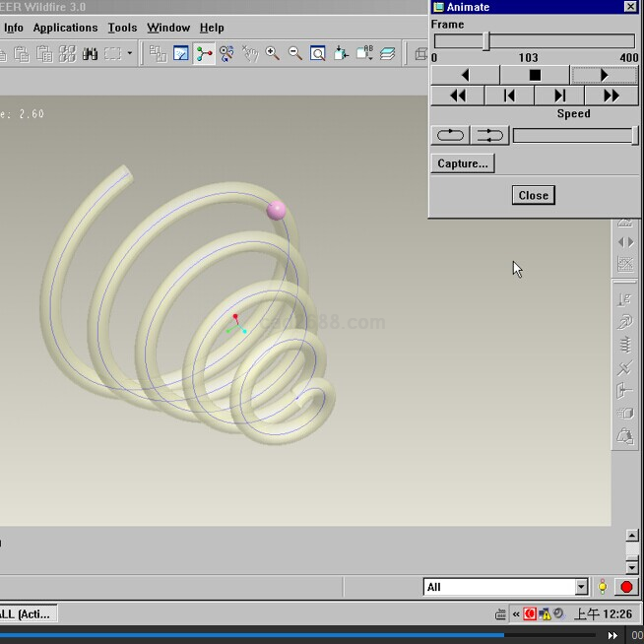Screen dimensions: 644x644
Task: Click the red stop-sign status icon
Action: tap(626, 587)
